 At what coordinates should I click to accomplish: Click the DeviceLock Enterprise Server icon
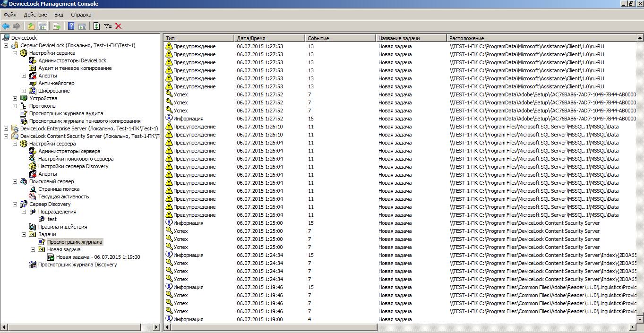pos(15,128)
